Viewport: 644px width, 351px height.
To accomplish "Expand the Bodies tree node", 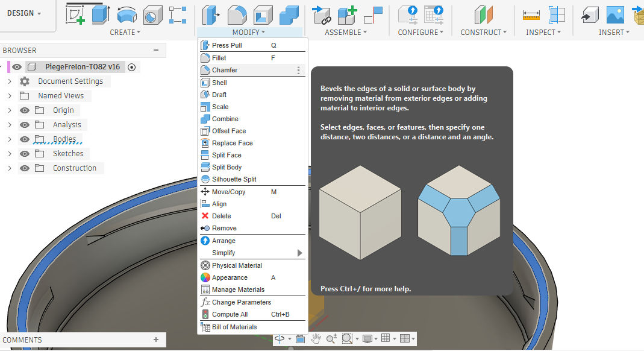I will [x=9, y=139].
